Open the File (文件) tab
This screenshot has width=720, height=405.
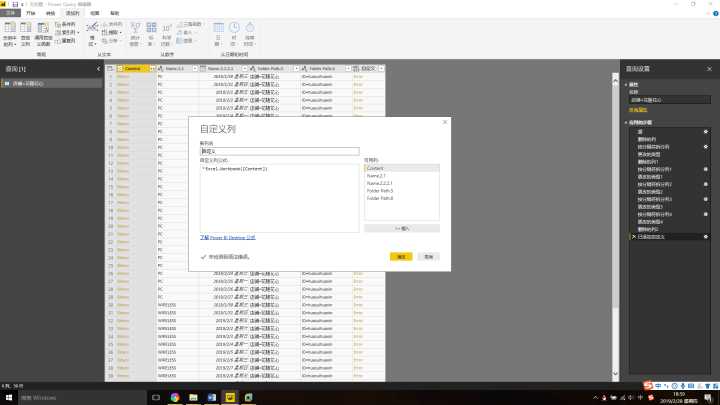click(10, 13)
